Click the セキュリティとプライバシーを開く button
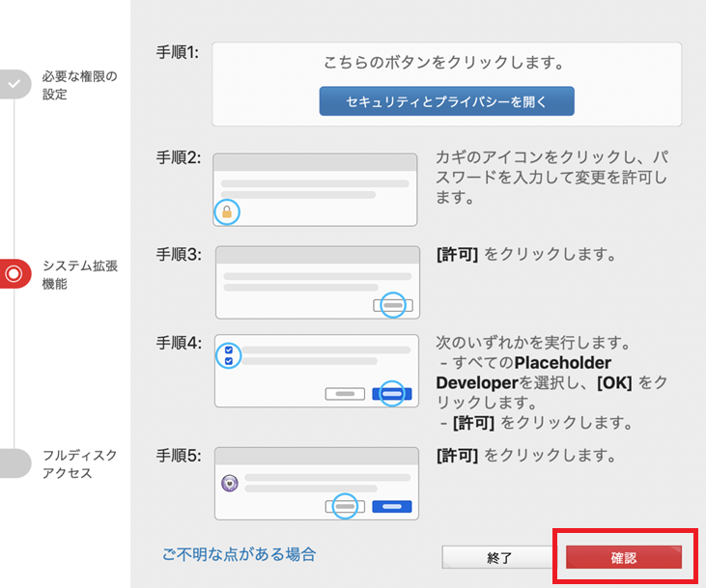This screenshot has width=706, height=588. tap(446, 101)
